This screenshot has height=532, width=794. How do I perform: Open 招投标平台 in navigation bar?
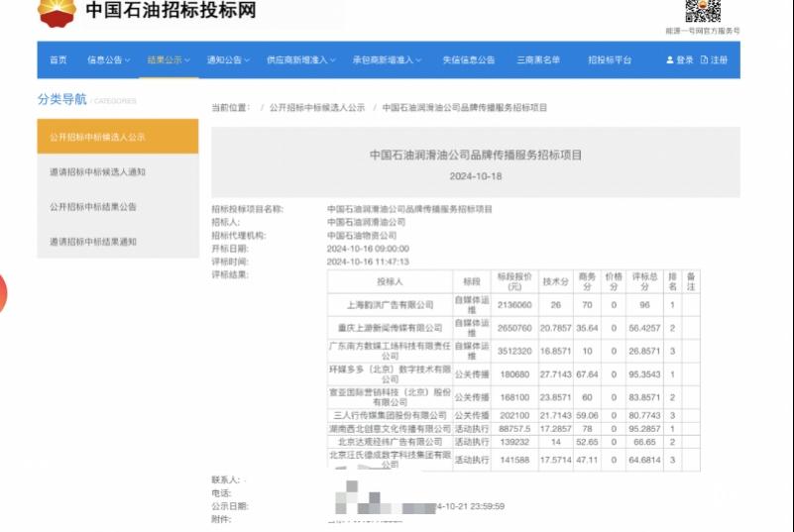[x=610, y=60]
